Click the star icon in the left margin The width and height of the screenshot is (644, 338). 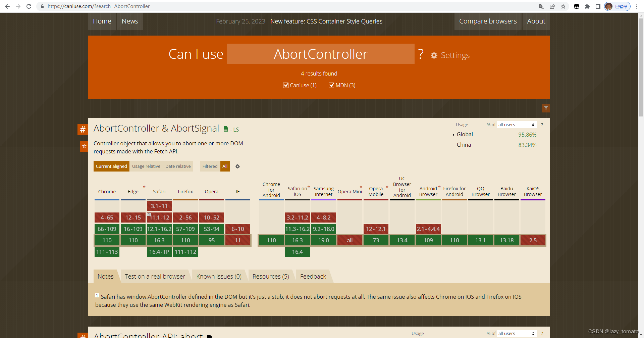pos(84,147)
